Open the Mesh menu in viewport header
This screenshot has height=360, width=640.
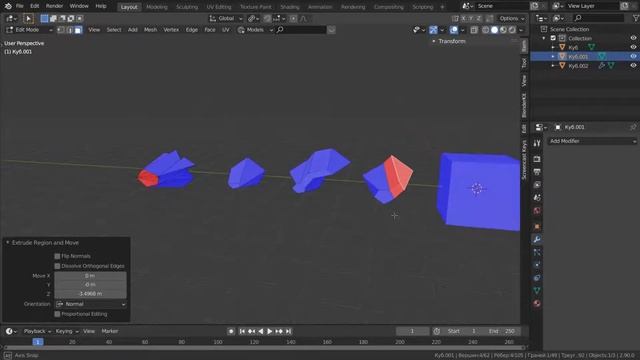tap(150, 30)
